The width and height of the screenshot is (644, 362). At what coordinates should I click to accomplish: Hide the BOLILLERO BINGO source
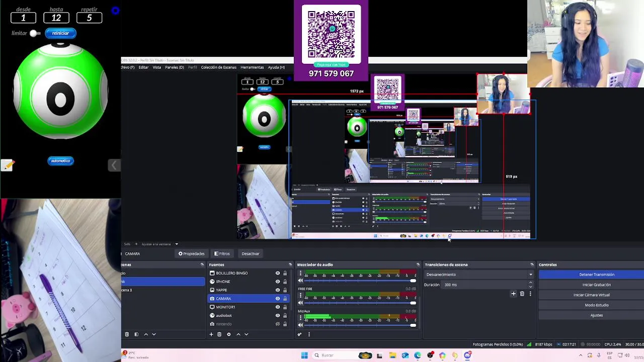(277, 273)
